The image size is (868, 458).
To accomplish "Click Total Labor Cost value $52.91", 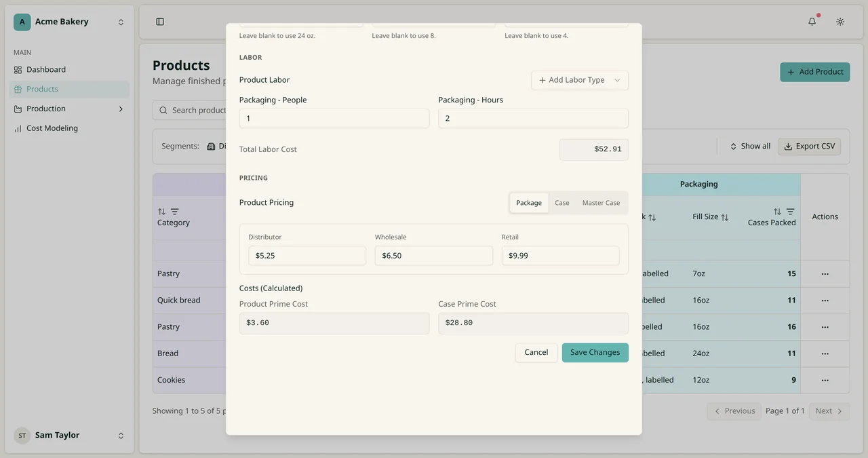I will [594, 150].
